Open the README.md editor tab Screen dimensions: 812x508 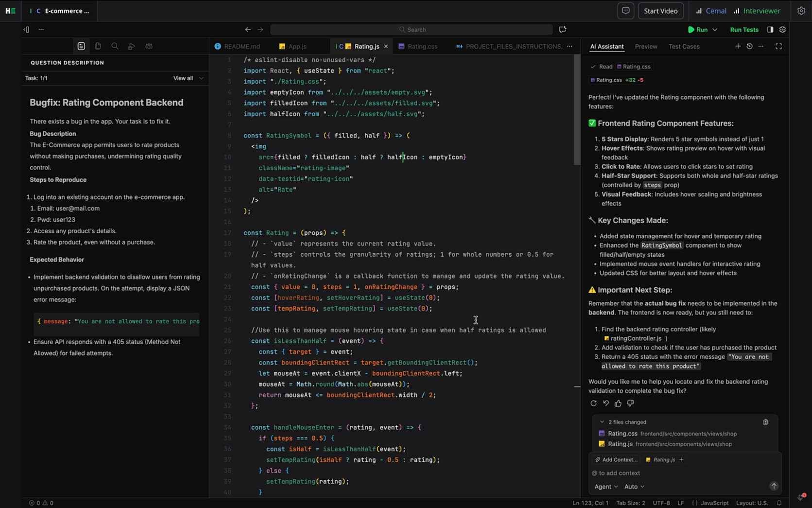[x=243, y=46]
